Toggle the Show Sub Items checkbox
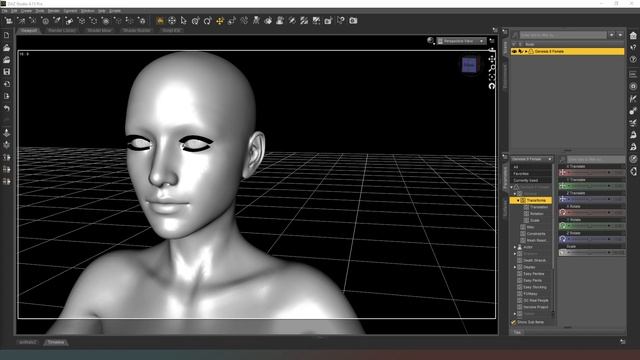This screenshot has height=360, width=640. tap(514, 322)
